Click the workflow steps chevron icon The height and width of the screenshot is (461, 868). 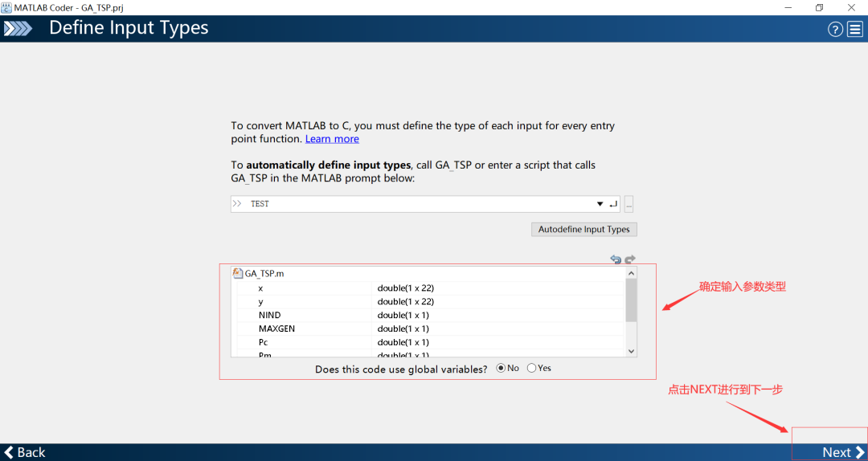click(18, 29)
